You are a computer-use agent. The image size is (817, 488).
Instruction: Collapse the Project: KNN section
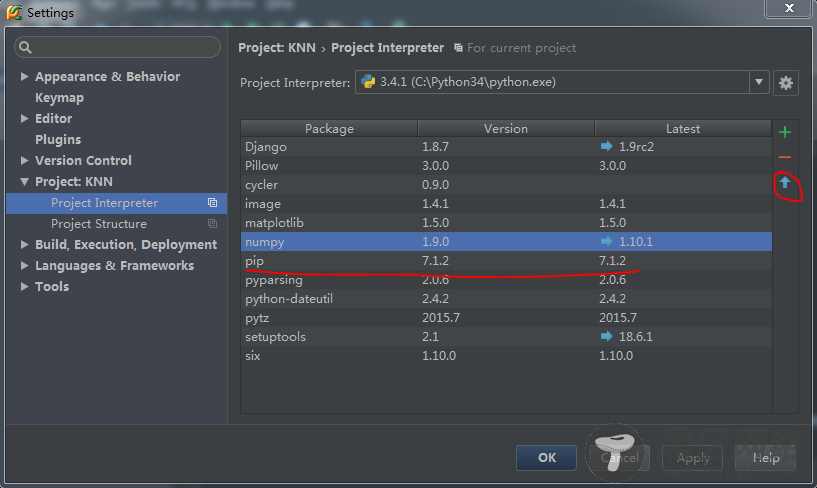pyautogui.click(x=24, y=181)
